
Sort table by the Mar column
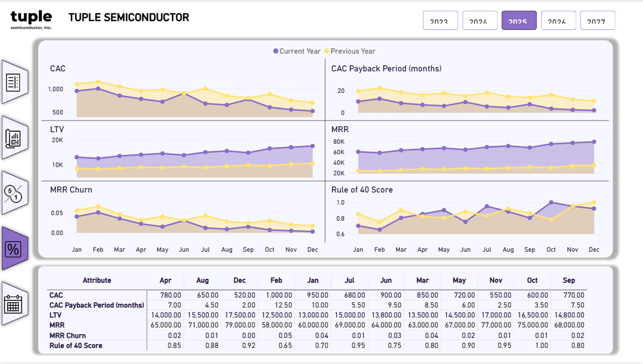coord(422,280)
